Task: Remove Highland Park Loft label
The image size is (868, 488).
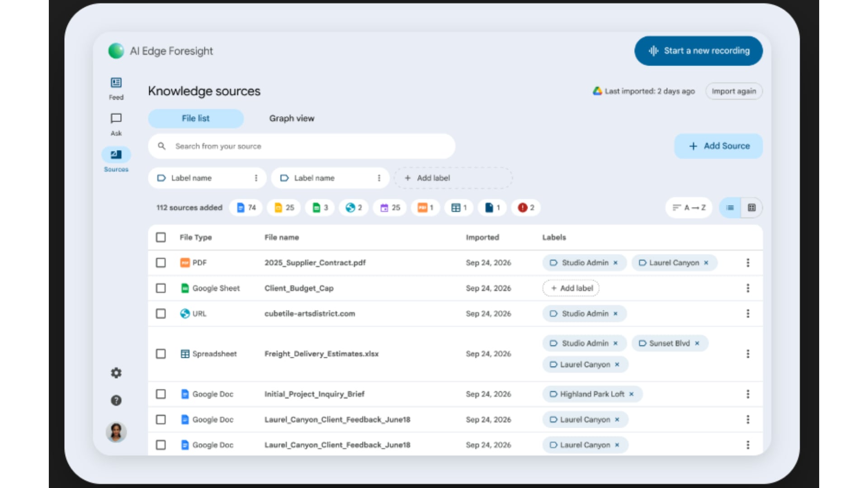Action: 631,394
